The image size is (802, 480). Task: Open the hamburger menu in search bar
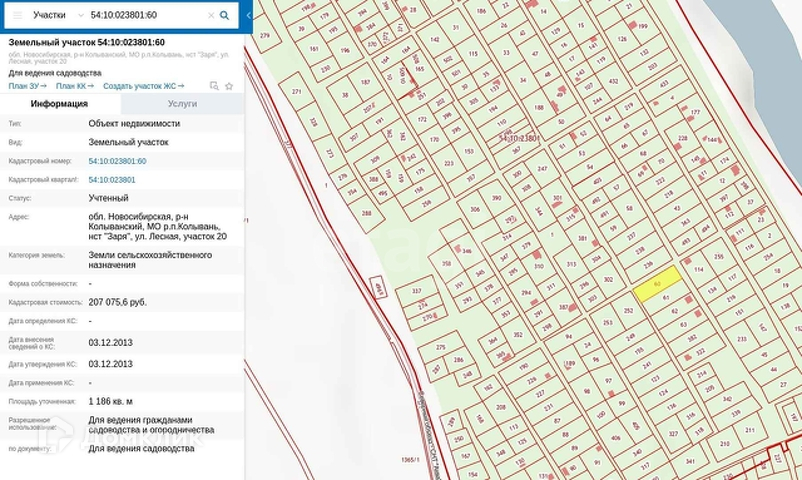point(17,15)
